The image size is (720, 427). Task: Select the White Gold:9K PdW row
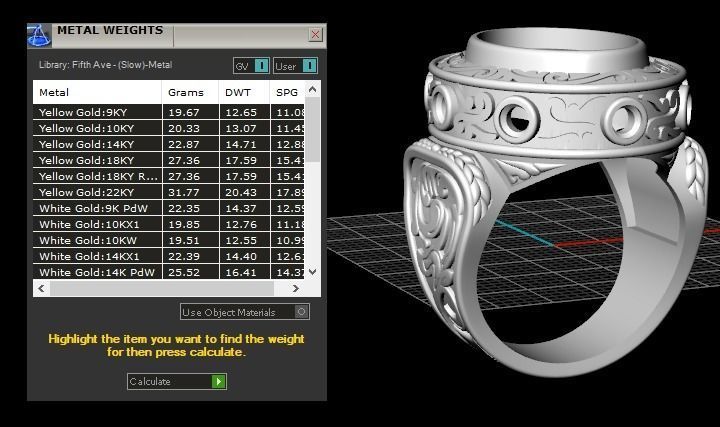pyautogui.click(x=169, y=208)
